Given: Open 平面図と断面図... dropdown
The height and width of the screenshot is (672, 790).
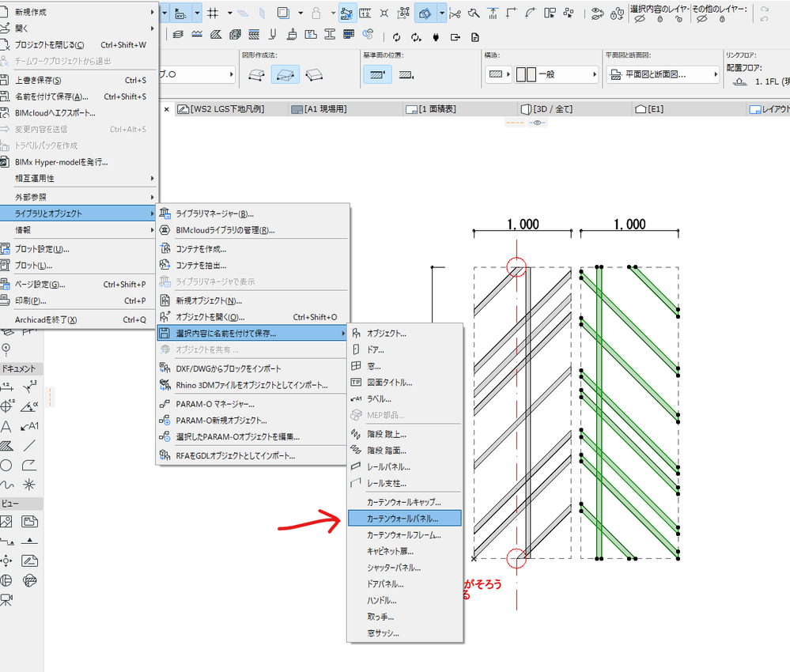Looking at the screenshot, I should point(663,74).
